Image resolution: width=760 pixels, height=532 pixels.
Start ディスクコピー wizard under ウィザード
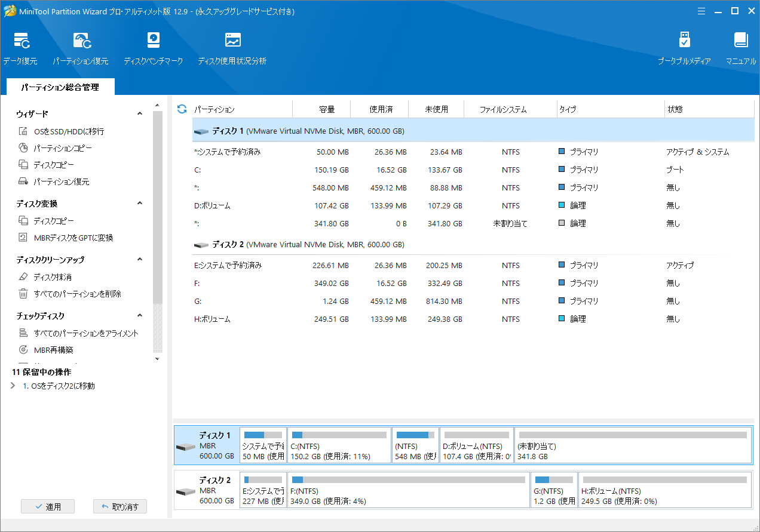click(x=46, y=165)
